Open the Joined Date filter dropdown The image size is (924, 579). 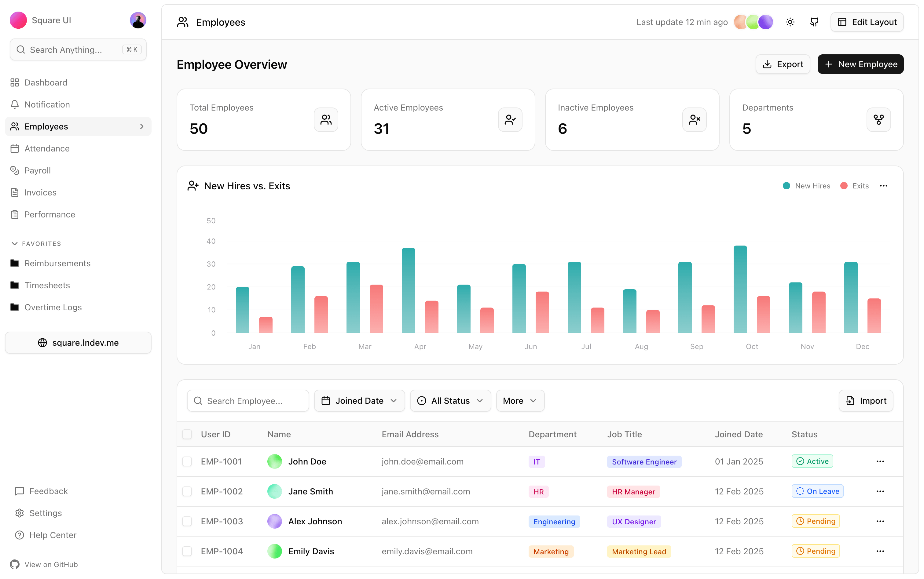point(359,401)
